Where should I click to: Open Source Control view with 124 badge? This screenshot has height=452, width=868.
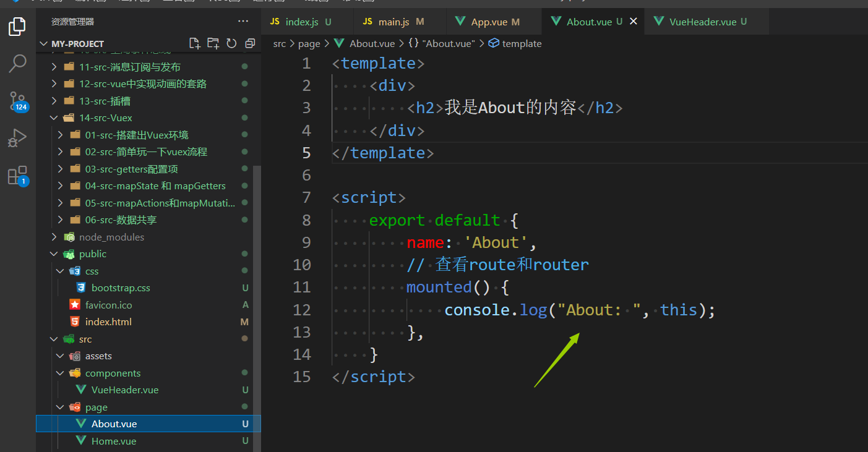(x=17, y=101)
